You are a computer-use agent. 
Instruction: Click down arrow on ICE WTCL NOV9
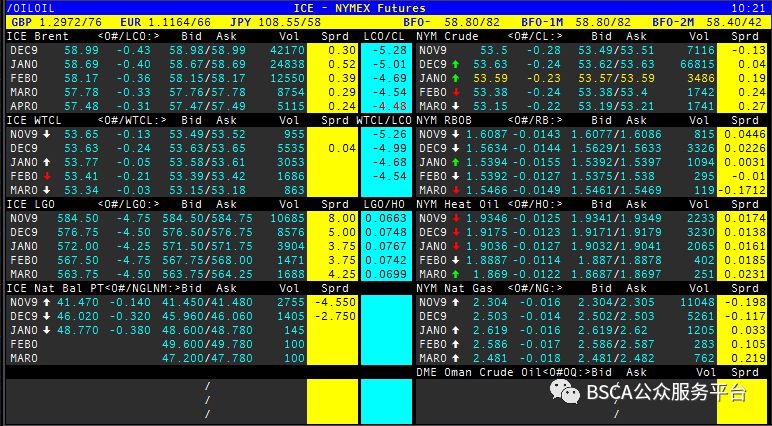[x=46, y=134]
